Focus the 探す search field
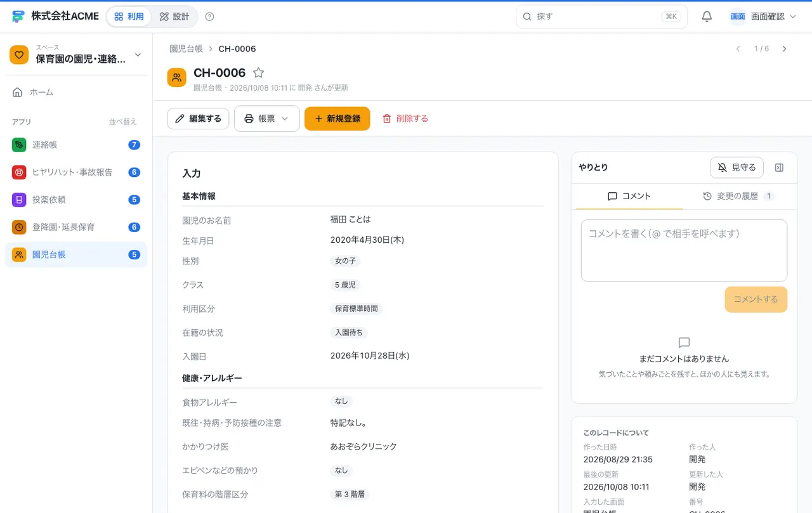The image size is (812, 513). point(601,16)
